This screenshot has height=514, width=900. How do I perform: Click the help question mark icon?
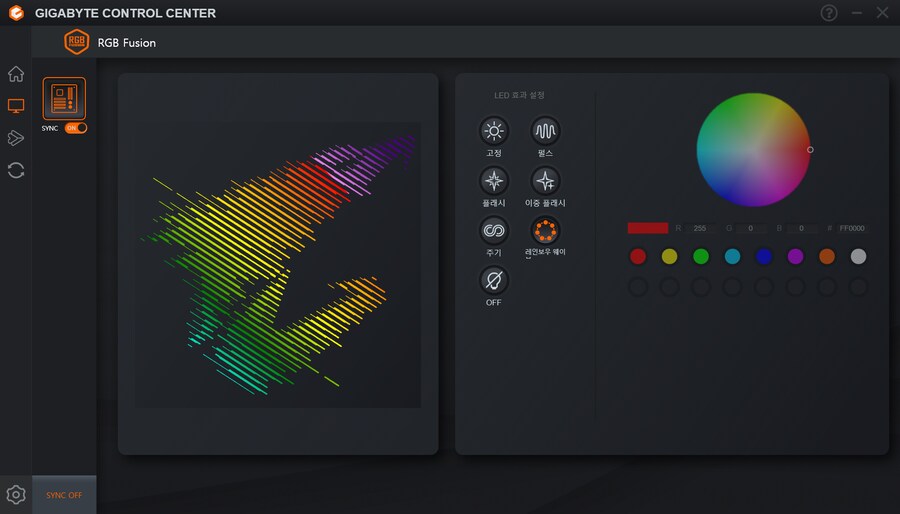click(829, 13)
